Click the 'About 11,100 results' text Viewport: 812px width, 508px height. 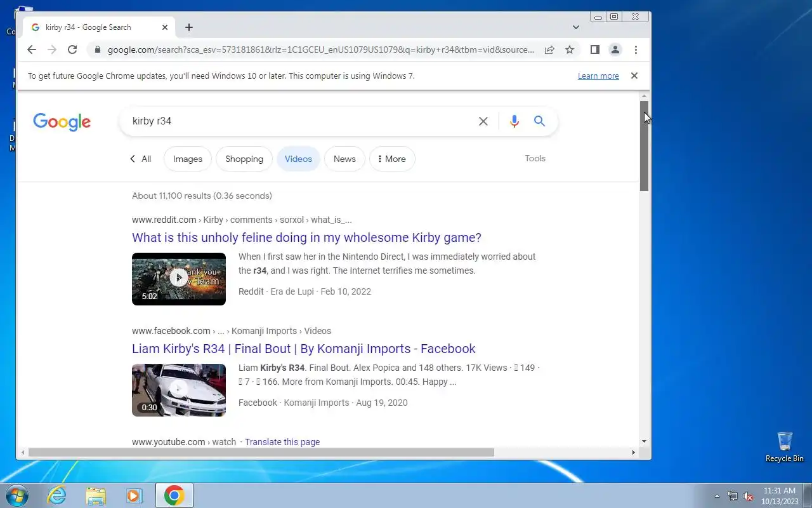coord(202,196)
